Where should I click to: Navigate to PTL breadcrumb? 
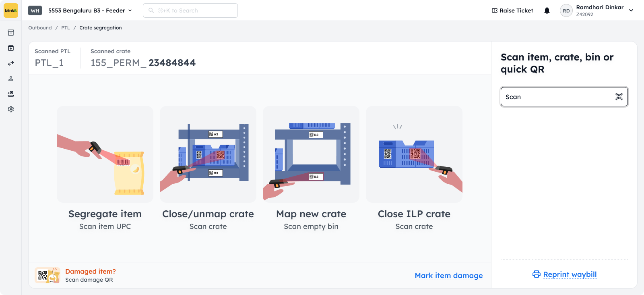[66, 28]
